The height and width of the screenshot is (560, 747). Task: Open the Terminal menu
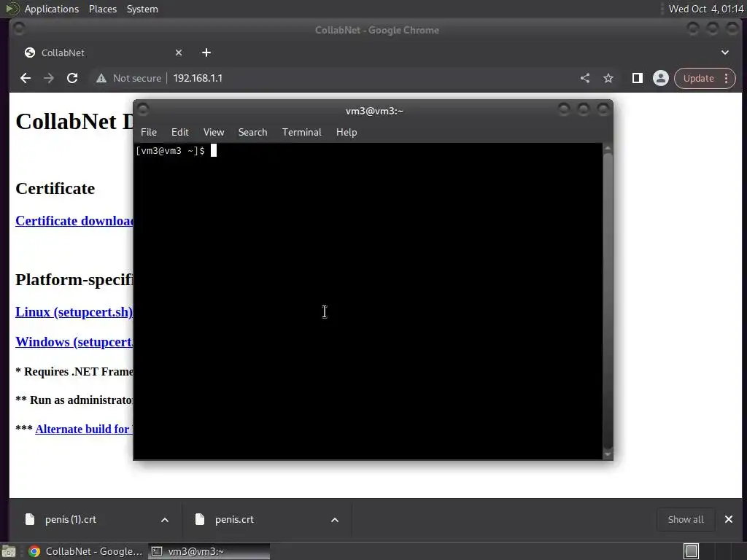coord(301,133)
